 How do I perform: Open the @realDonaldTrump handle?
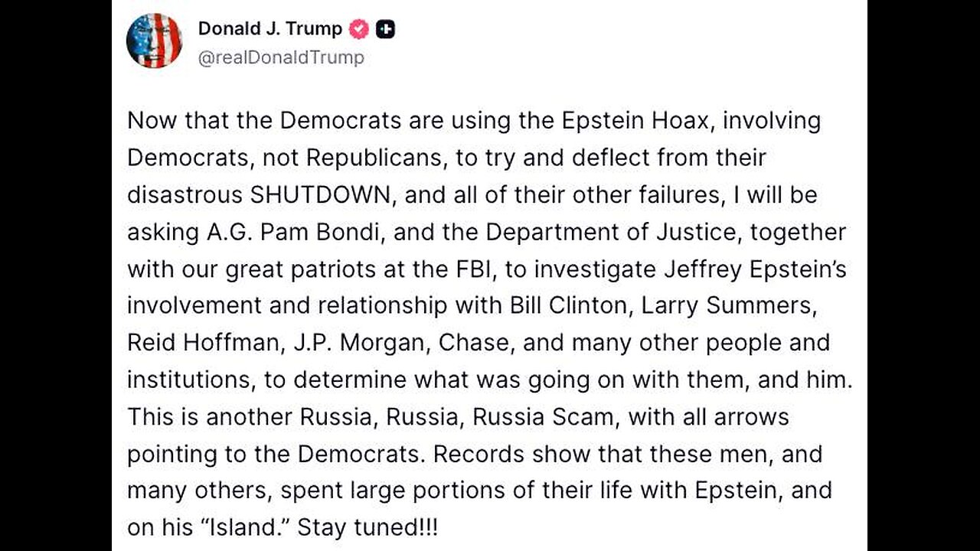click(x=281, y=57)
